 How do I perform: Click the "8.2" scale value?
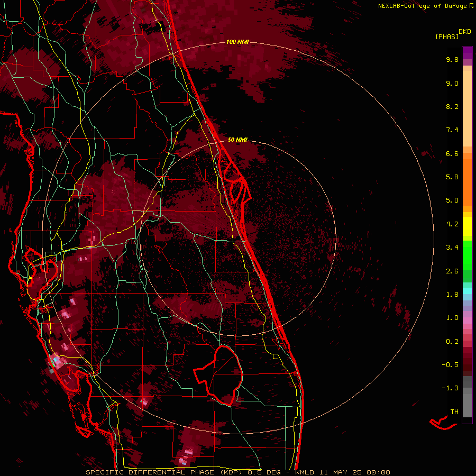(x=452, y=106)
